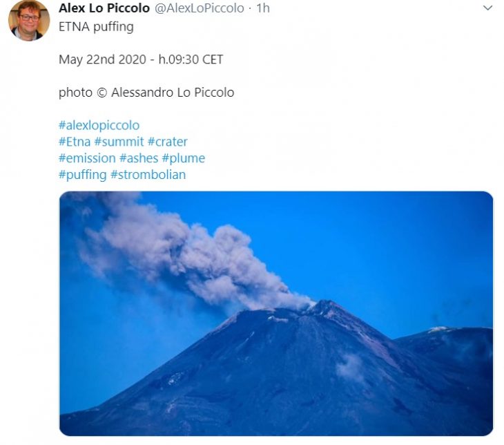Open the #crater hashtag
Image resolution: width=504 pixels, height=445 pixels.
pos(168,142)
